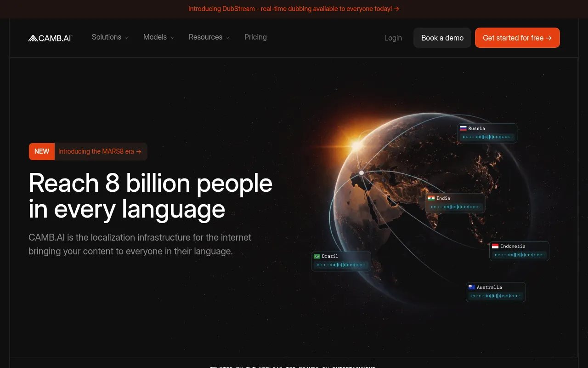Open the Solutions dropdown menu
Viewport: 588px width, 368px height.
(x=110, y=37)
